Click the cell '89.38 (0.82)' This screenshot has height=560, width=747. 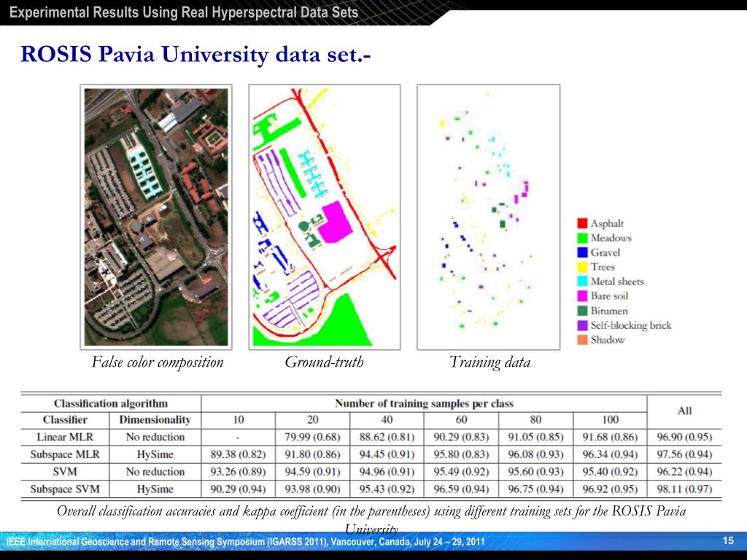[x=239, y=454]
